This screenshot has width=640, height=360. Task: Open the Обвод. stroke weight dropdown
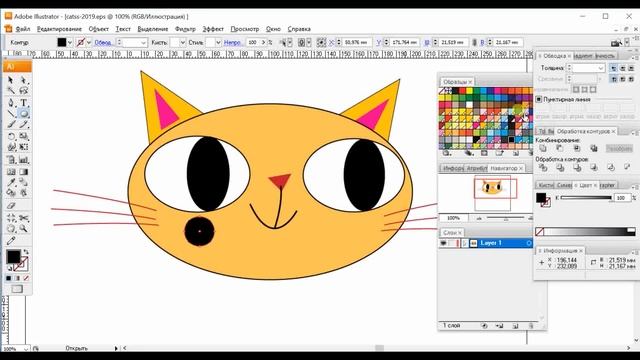pyautogui.click(x=143, y=42)
